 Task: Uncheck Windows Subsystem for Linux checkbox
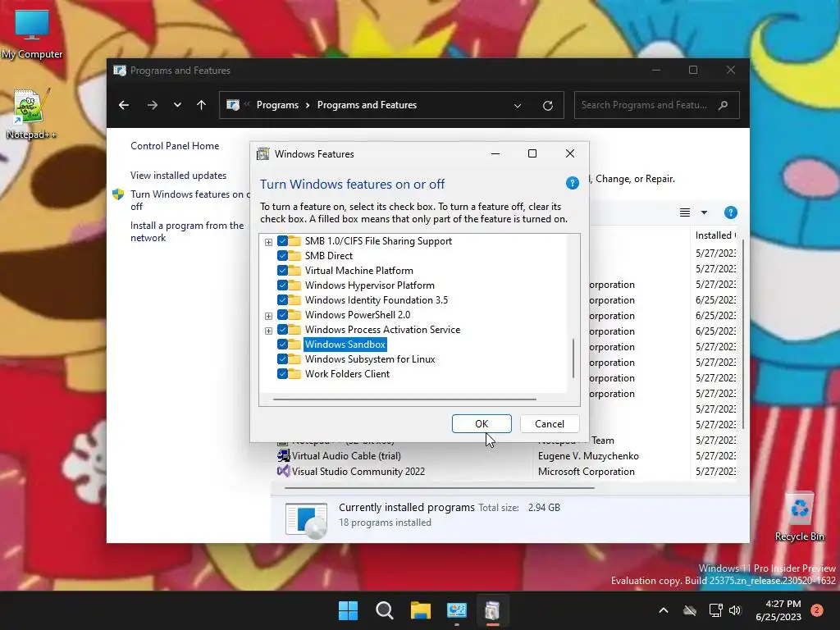282,359
